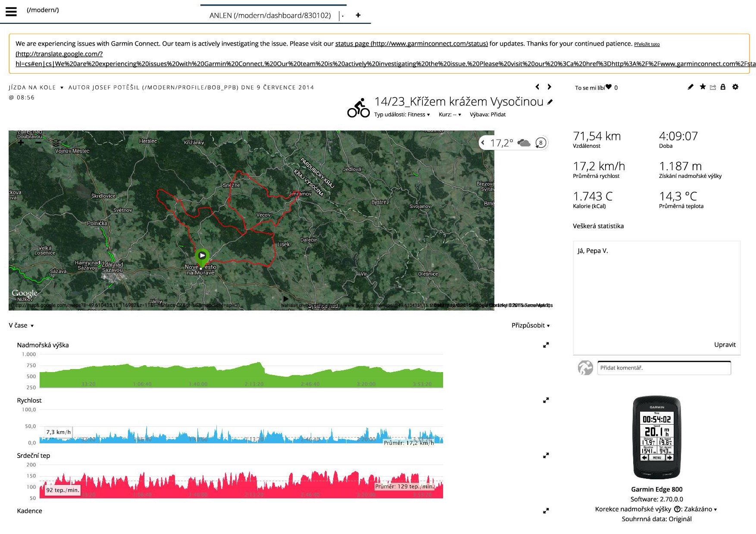Select the ANLEN dashboard tab
756x534 pixels.
[270, 16]
